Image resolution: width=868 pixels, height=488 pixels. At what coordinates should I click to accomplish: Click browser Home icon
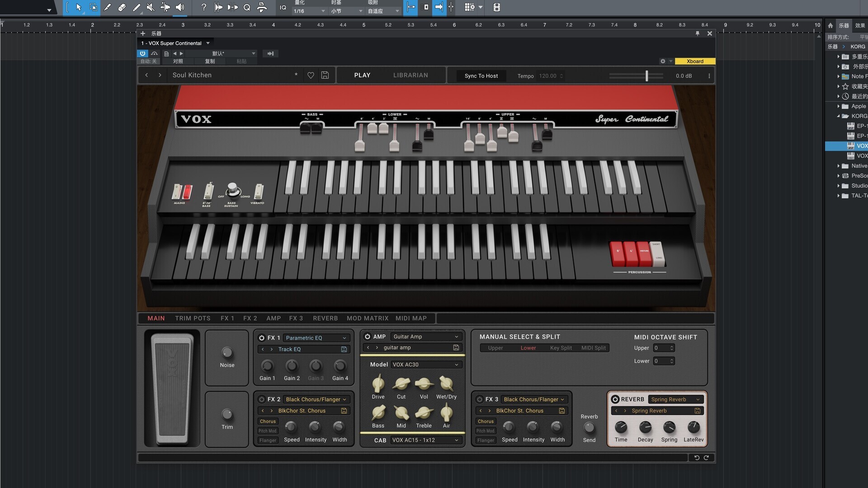point(830,26)
